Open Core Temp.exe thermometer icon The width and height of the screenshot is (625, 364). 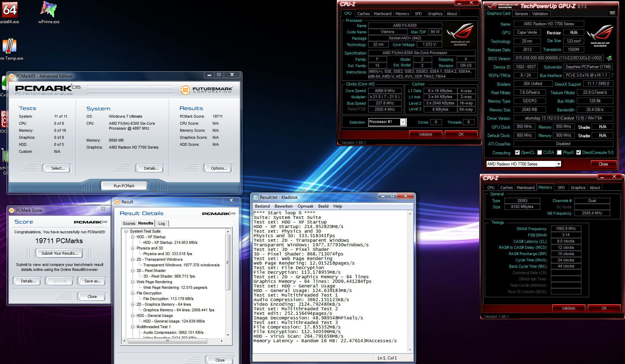coord(9,46)
